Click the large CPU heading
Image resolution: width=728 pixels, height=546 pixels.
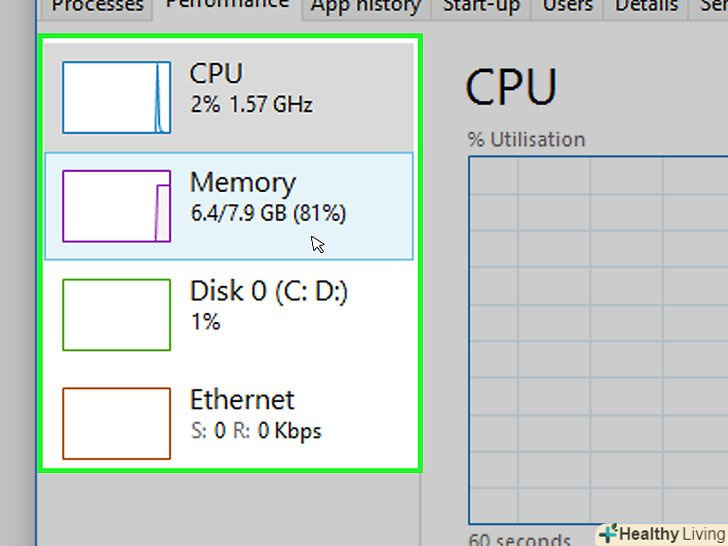pos(511,88)
